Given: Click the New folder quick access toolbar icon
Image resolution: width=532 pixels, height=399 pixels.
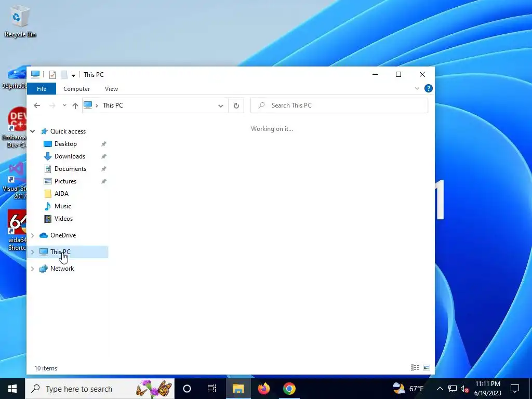Looking at the screenshot, I should point(64,75).
